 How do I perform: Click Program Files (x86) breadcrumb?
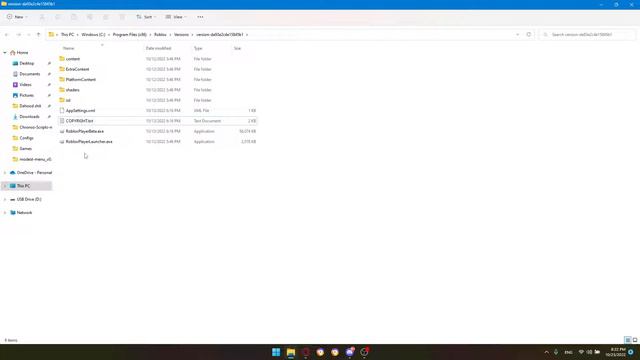129,35
